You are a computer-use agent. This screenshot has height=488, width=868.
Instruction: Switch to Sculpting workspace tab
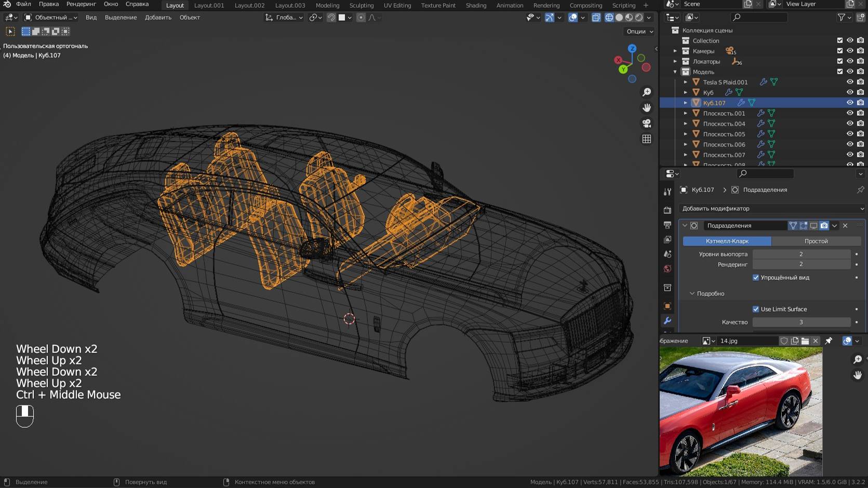[362, 5]
